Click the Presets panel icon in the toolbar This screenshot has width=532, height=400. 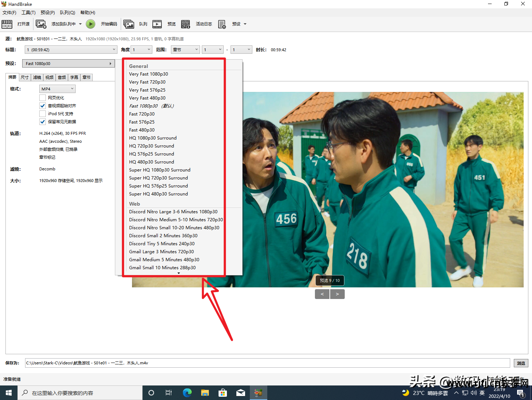click(222, 24)
